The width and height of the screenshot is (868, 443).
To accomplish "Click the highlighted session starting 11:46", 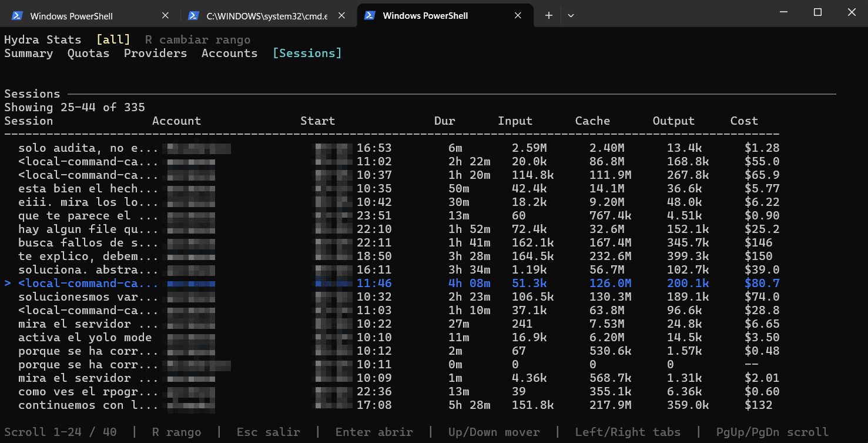I will (392, 283).
